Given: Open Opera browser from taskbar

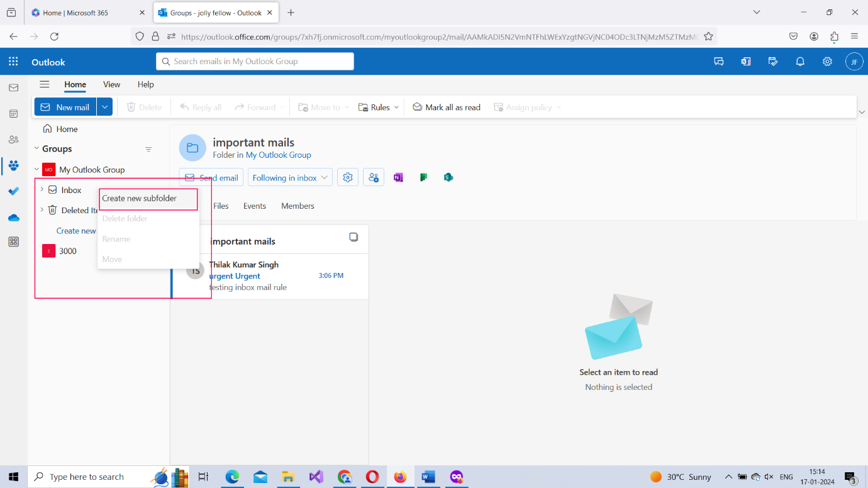Looking at the screenshot, I should tap(372, 477).
